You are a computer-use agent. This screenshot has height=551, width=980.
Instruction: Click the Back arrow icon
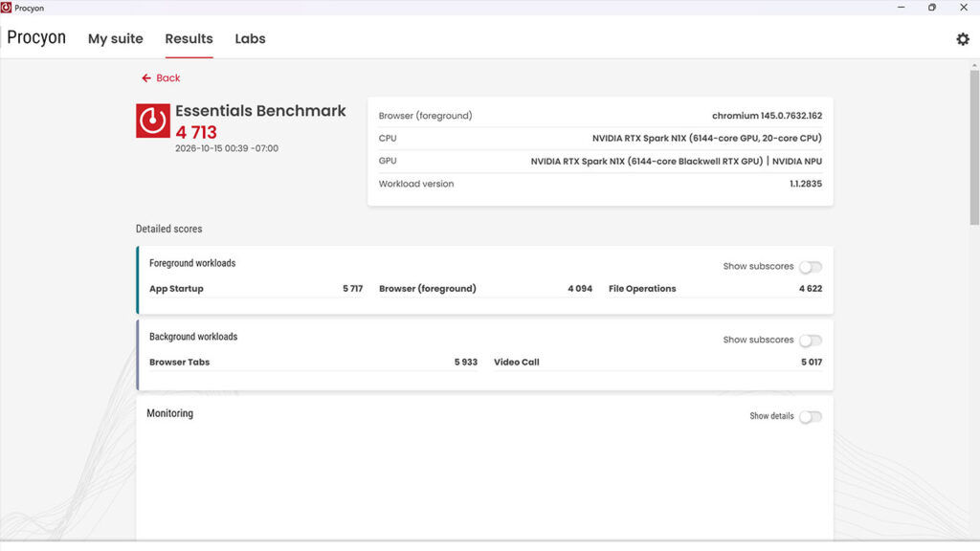pyautogui.click(x=146, y=78)
